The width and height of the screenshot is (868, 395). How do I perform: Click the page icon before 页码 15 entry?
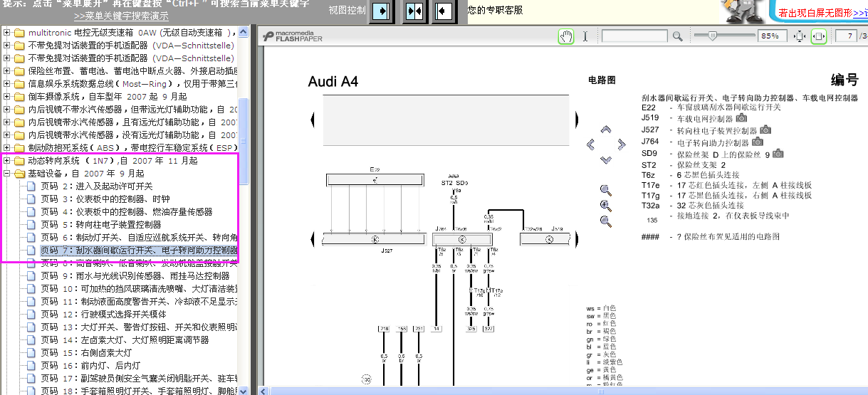click(31, 353)
